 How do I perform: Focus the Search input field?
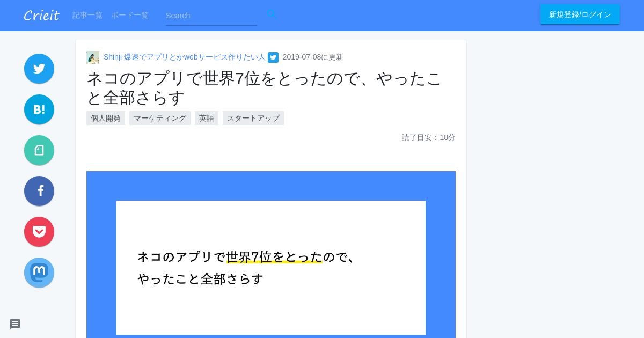tap(211, 16)
